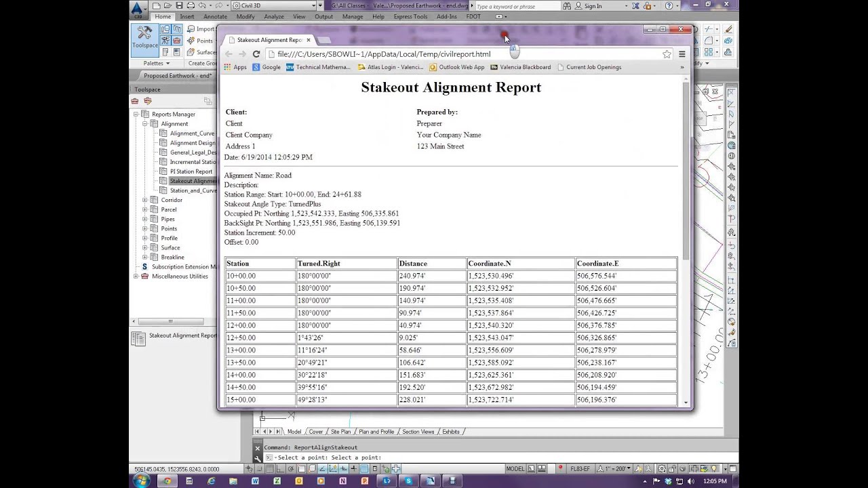Open the new tab button in Chrome

tap(324, 40)
